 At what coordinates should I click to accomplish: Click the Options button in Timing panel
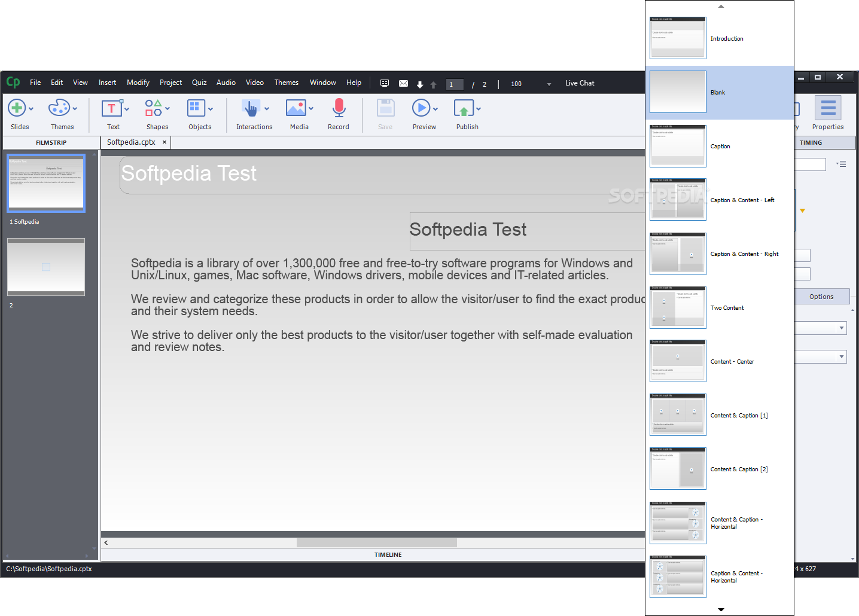pos(822,297)
